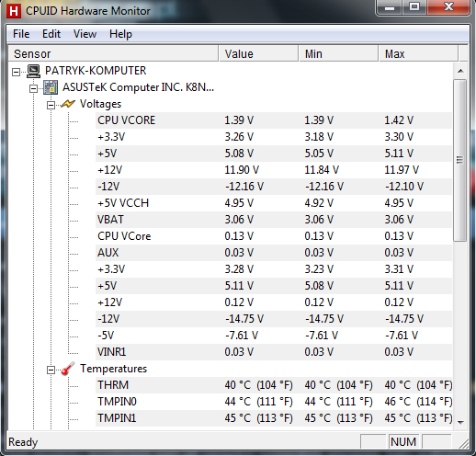Click the Ready status bar text
This screenshot has height=456, width=476.
click(23, 442)
